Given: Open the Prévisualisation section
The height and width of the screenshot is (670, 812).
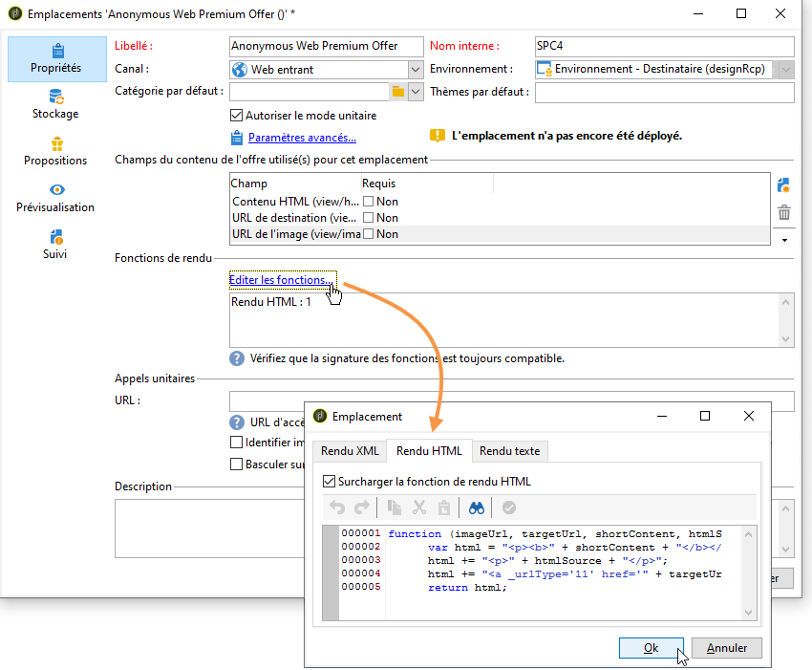Looking at the screenshot, I should pos(56,198).
